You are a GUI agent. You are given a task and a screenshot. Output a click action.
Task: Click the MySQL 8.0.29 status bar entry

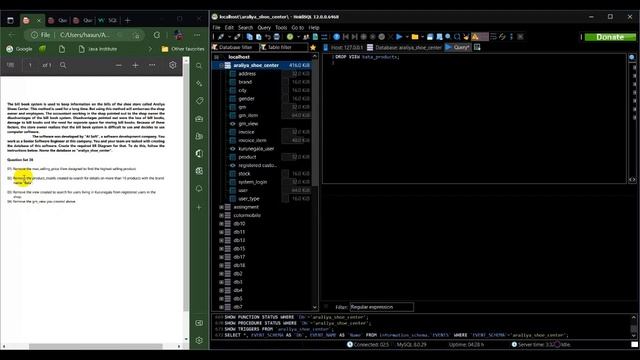[x=411, y=344]
